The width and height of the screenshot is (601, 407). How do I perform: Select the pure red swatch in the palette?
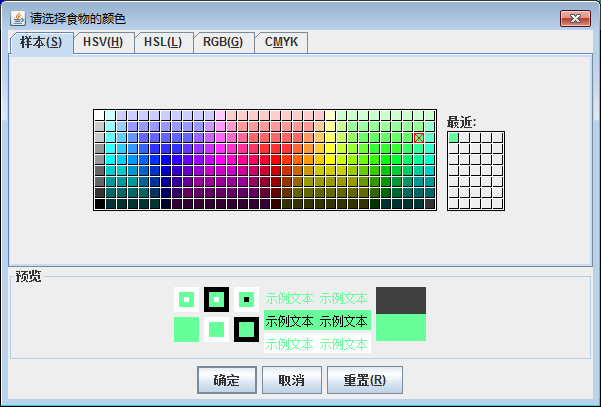coord(276,159)
